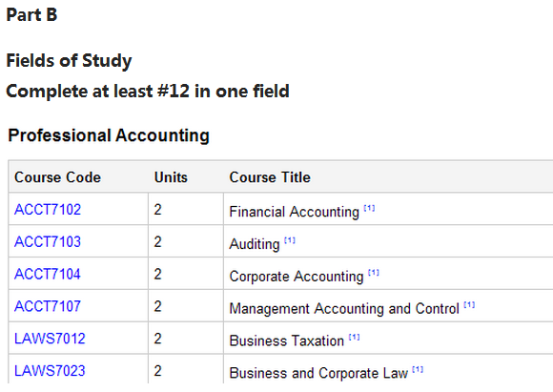The width and height of the screenshot is (553, 392).
Task: Click footnote [1] beside Corporate Accounting
Action: [x=374, y=273]
